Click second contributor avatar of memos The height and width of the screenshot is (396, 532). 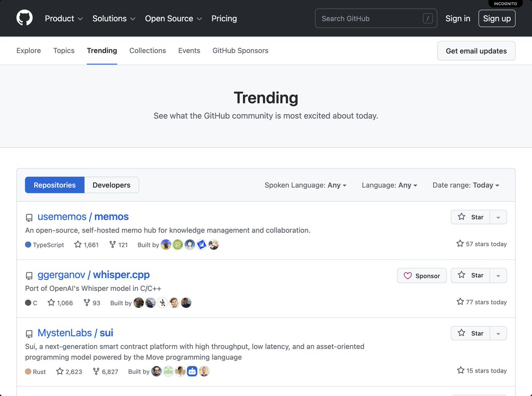(178, 244)
